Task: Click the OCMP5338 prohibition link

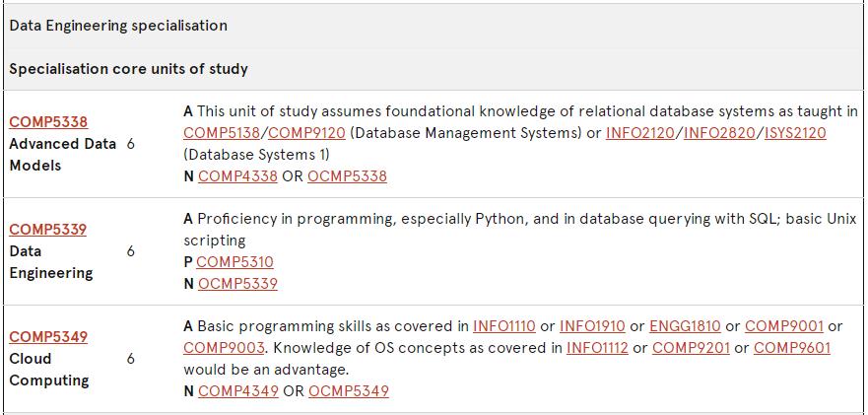Action: pos(347,176)
